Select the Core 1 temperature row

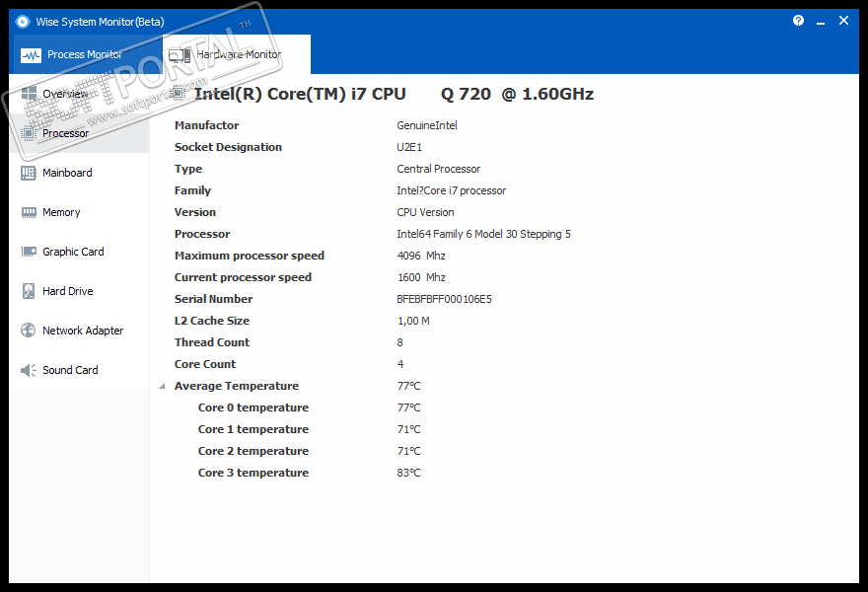pos(309,429)
